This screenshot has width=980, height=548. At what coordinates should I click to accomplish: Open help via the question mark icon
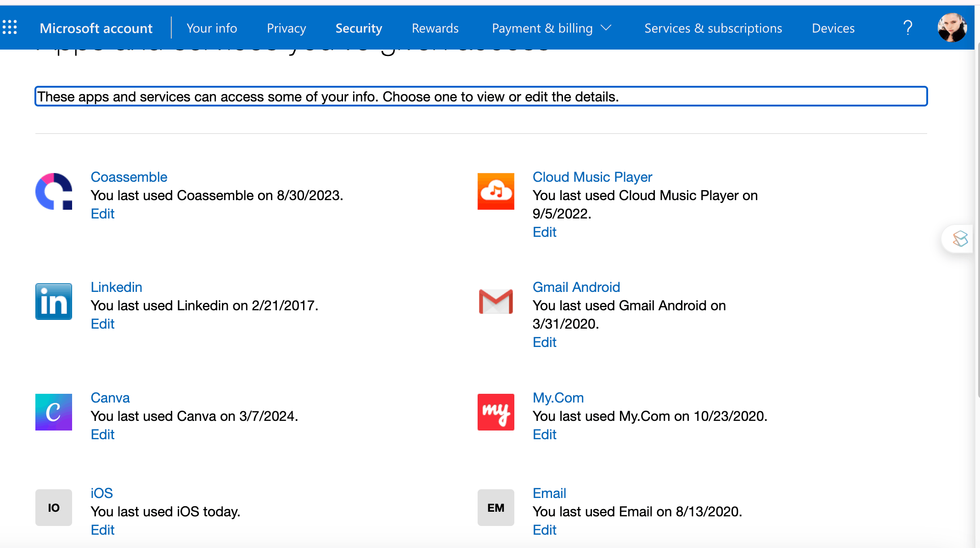pos(908,28)
